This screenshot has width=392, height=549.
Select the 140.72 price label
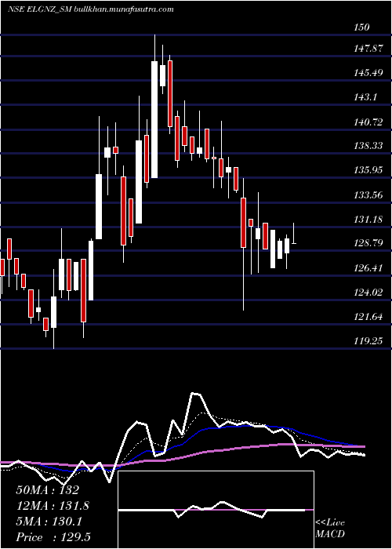pos(369,122)
